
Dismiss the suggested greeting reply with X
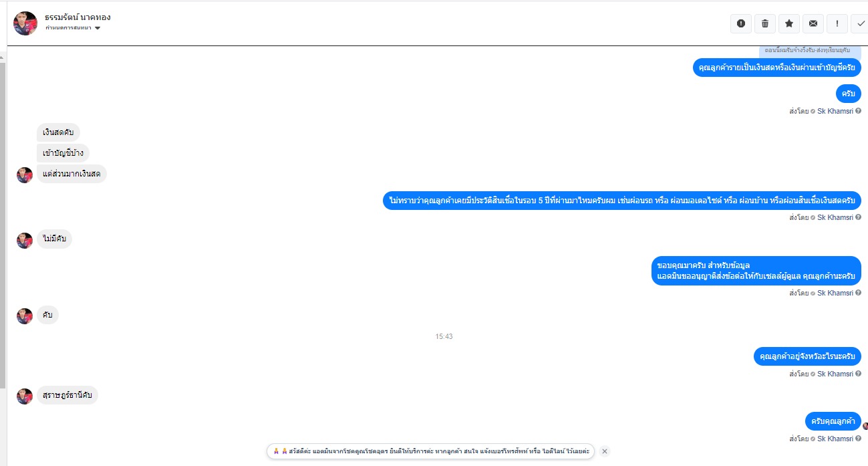click(x=605, y=451)
